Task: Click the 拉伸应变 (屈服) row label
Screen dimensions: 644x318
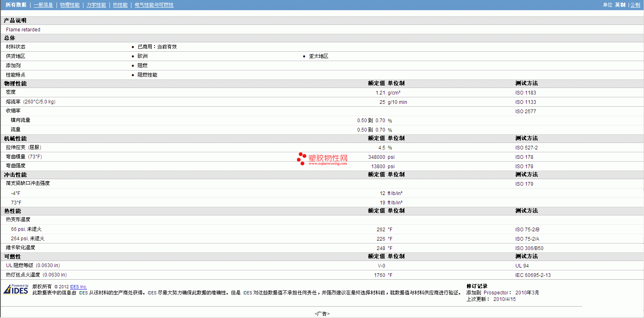Action: [x=24, y=147]
